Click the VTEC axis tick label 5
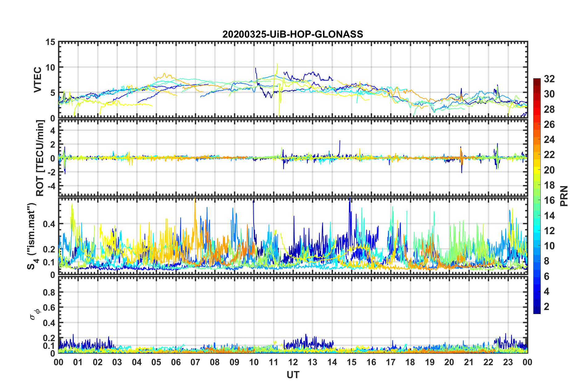Image resolution: width=586 pixels, height=392 pixels. point(53,93)
